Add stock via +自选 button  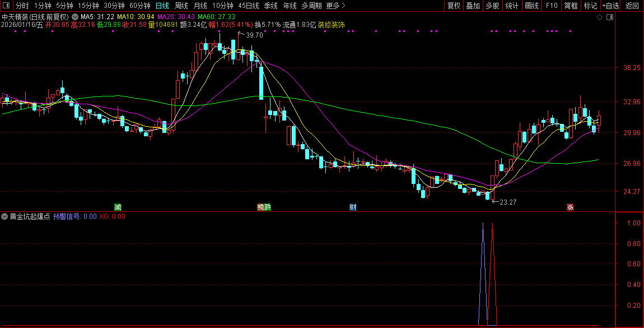coord(610,6)
